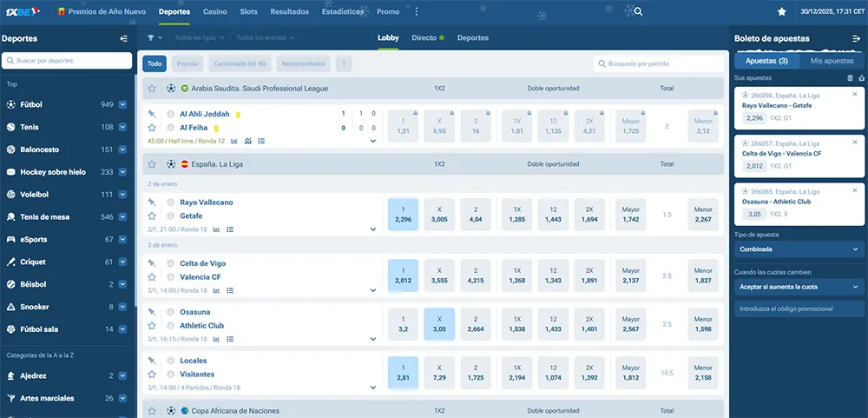Select the eSports category

click(34, 240)
